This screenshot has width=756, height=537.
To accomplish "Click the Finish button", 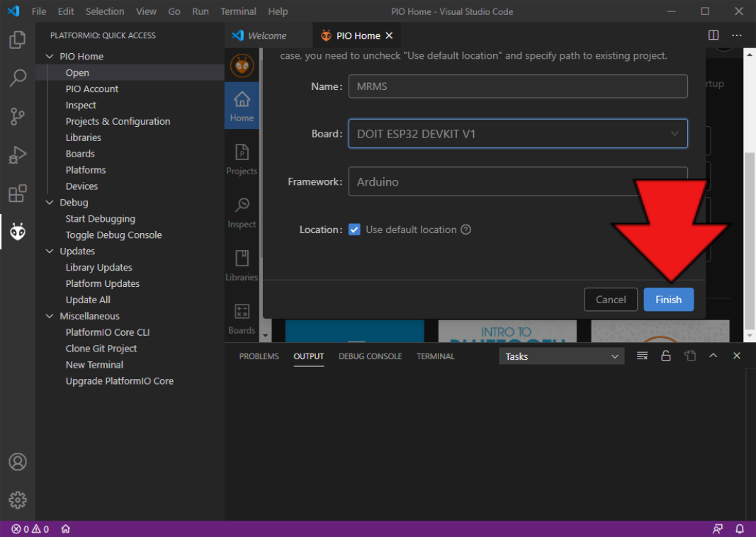I will click(668, 300).
